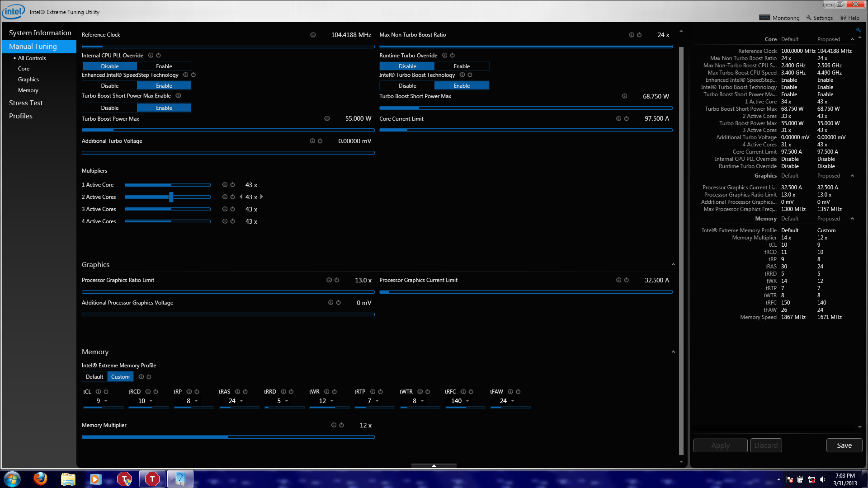Show info for Runtime Turbo Override

pos(444,56)
